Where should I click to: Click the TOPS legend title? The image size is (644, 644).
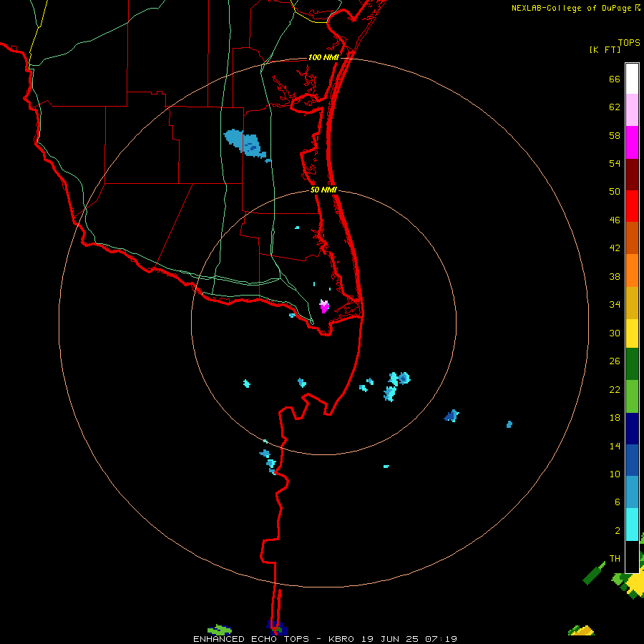click(629, 42)
